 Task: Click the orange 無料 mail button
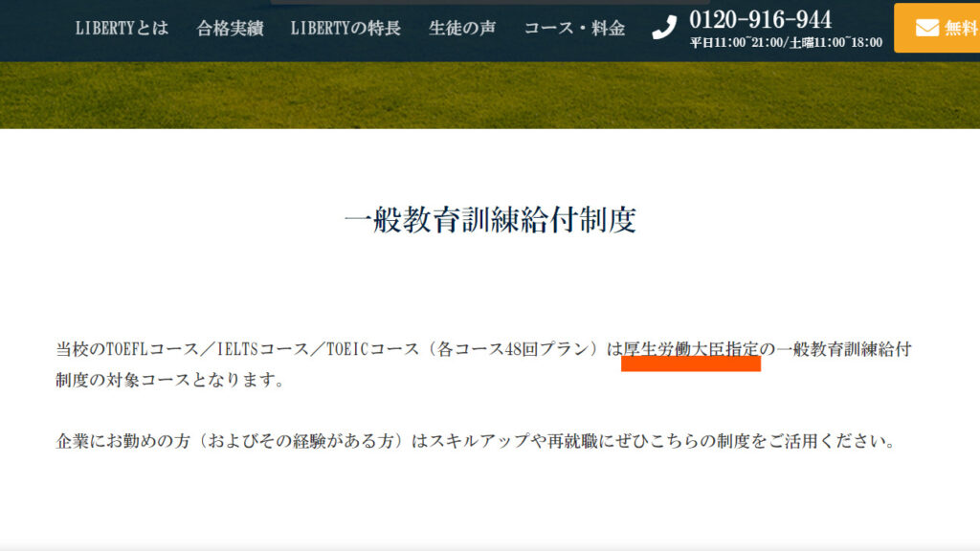[937, 28]
